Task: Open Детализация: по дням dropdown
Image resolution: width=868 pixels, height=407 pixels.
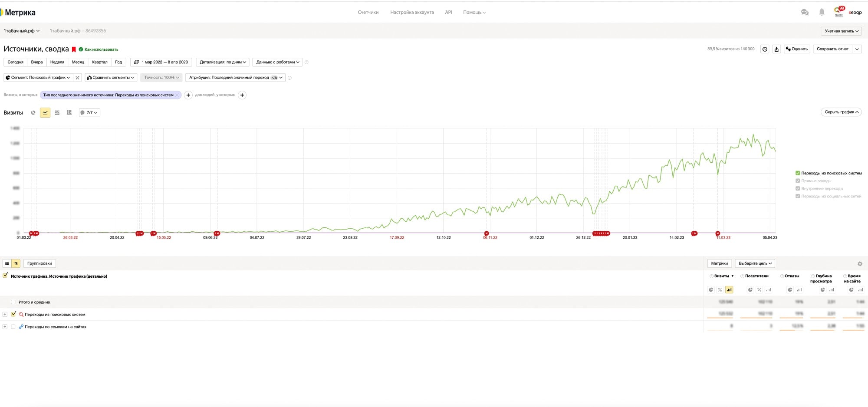Action: coord(223,62)
